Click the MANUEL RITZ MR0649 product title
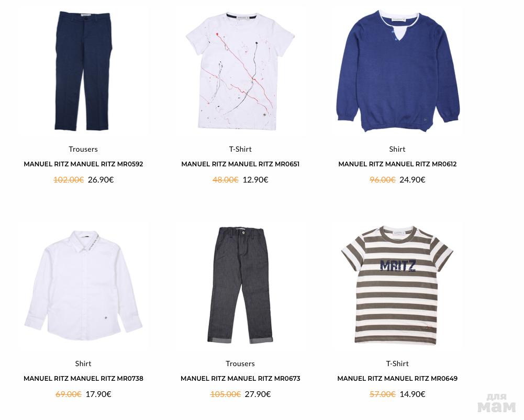 pyautogui.click(x=397, y=378)
